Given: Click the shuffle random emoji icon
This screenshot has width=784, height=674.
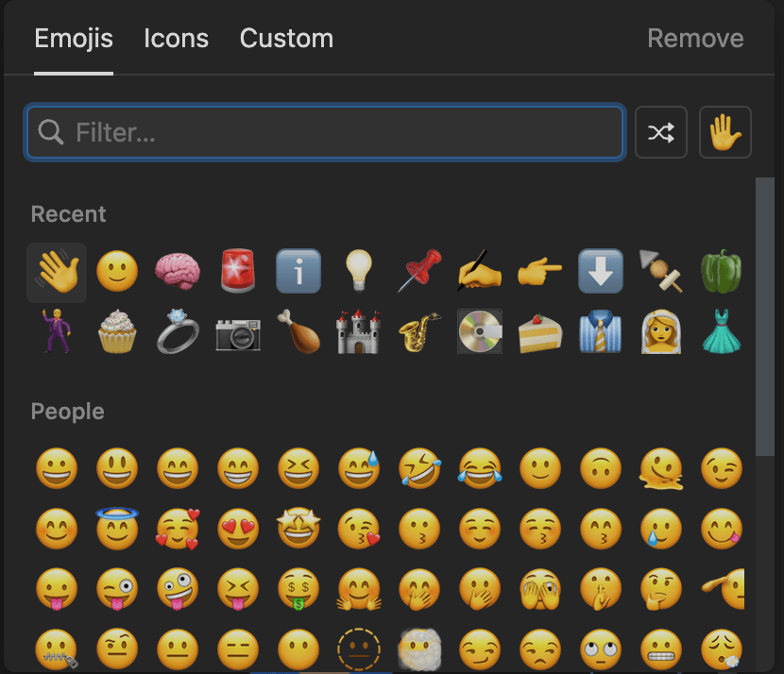Looking at the screenshot, I should point(661,132).
